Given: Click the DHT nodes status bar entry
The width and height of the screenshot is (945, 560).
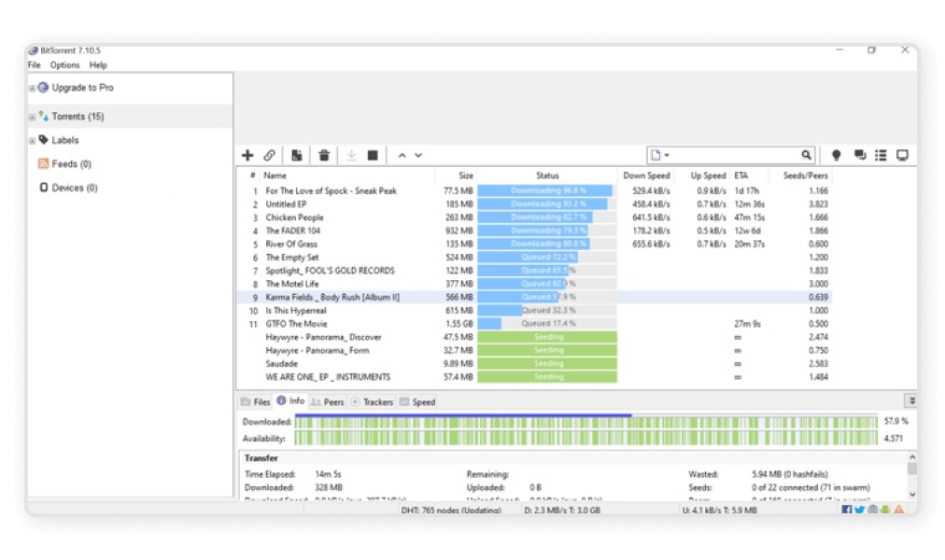Looking at the screenshot, I should tap(451, 510).
